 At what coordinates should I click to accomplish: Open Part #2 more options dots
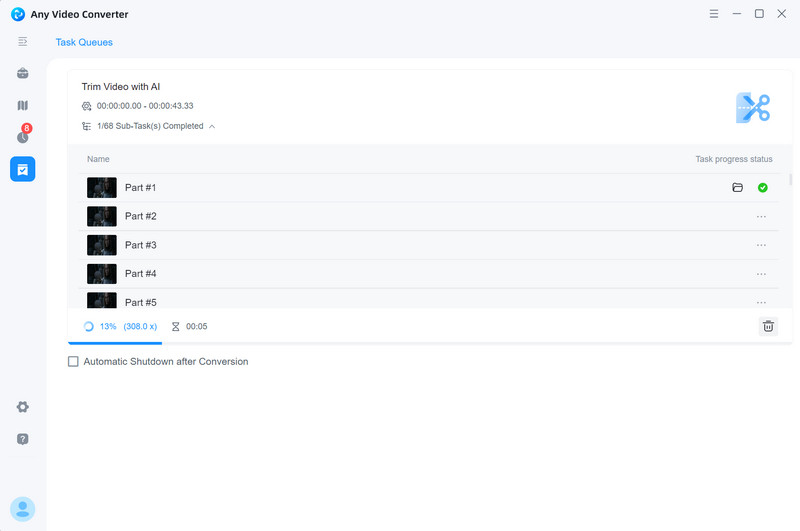pos(761,217)
